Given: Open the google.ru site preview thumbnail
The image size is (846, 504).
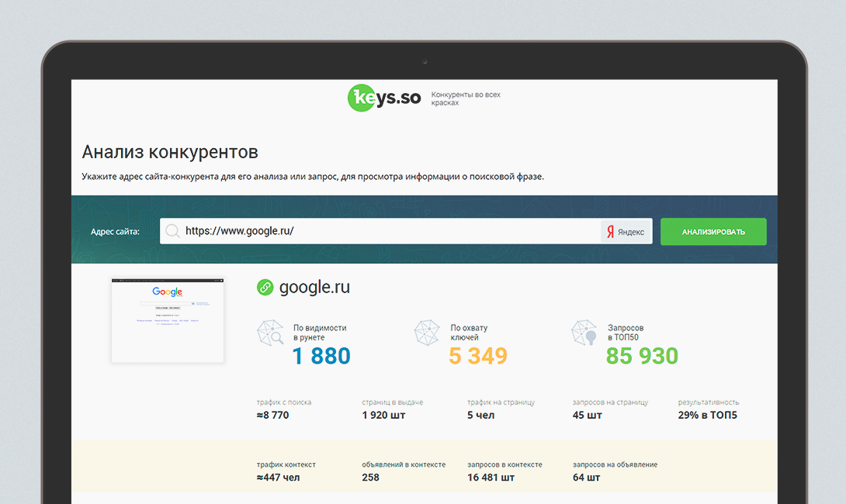Looking at the screenshot, I should 168,321.
